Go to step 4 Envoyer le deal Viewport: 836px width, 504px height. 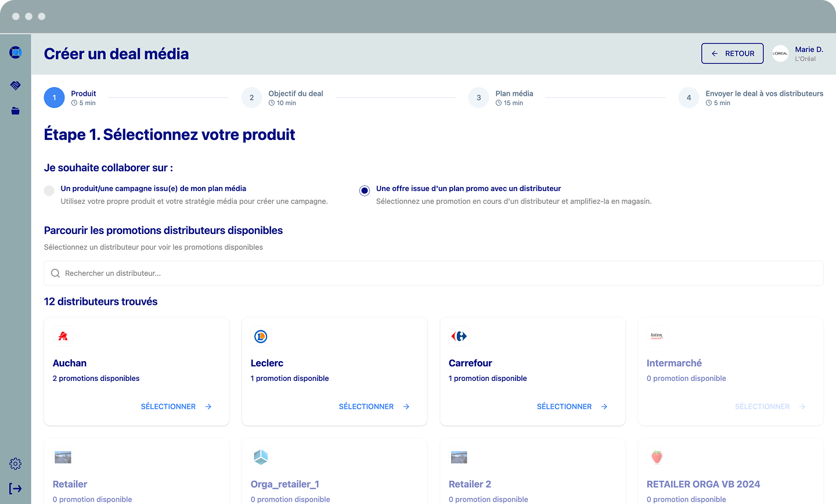pyautogui.click(x=751, y=98)
